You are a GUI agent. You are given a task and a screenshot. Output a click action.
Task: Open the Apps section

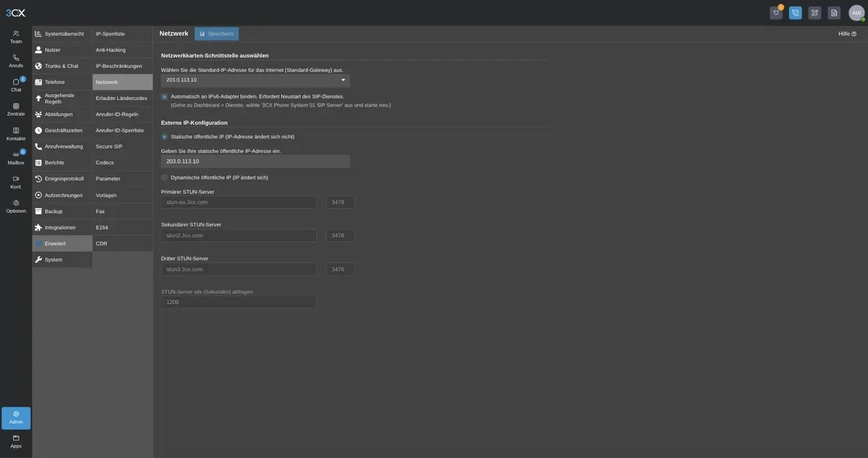pos(16,441)
